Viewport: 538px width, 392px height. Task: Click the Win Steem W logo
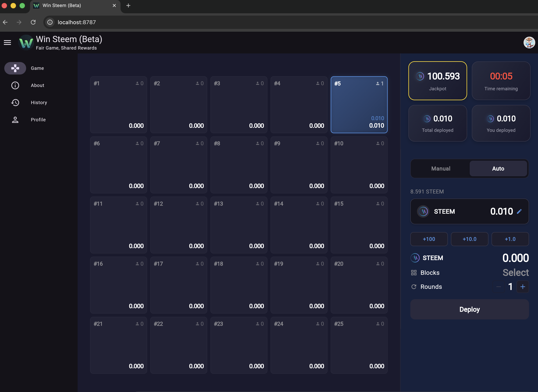point(26,43)
